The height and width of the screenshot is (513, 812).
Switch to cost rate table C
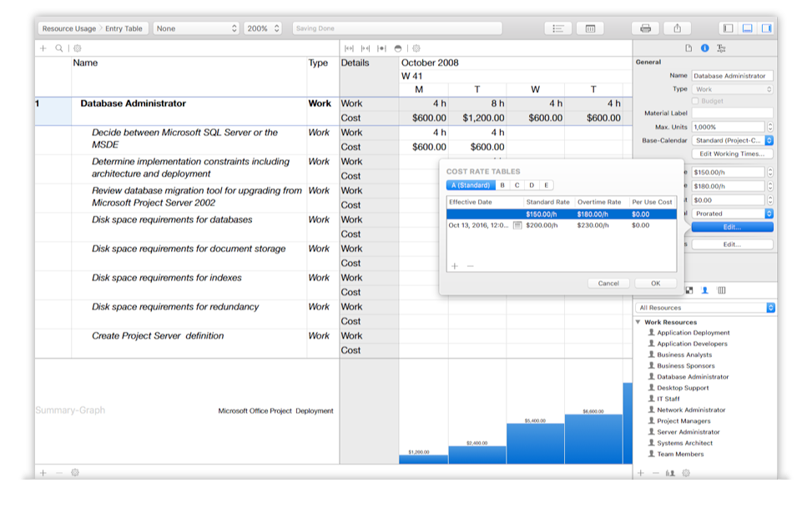point(517,185)
